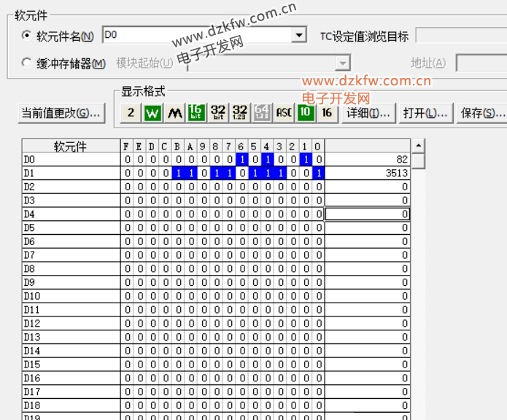Click the D4 value cell
This screenshot has height=420, width=507.
(x=367, y=214)
